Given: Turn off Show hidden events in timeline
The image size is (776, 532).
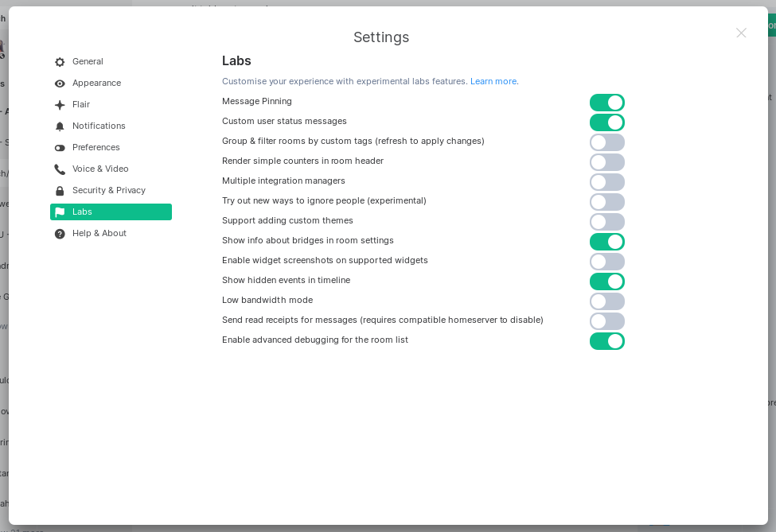Looking at the screenshot, I should [607, 282].
